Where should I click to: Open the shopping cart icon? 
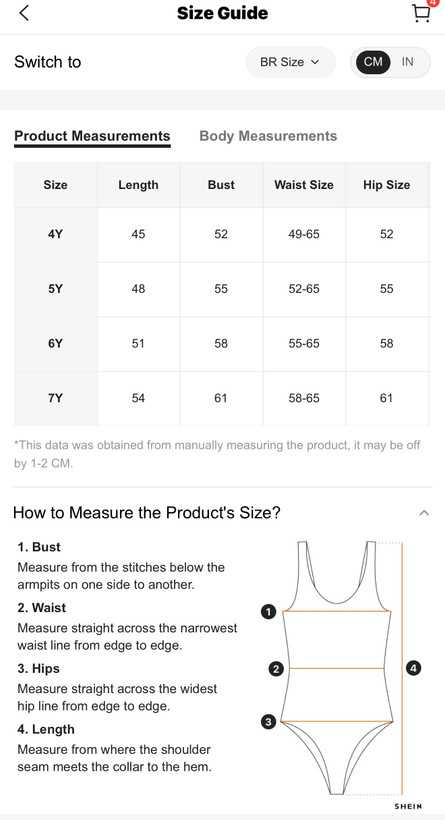click(x=421, y=14)
